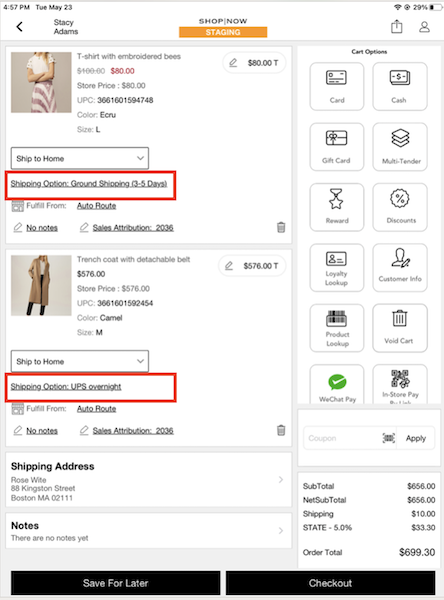Select the Shipping $10.00 amount
The width and height of the screenshot is (444, 600).
click(x=423, y=514)
